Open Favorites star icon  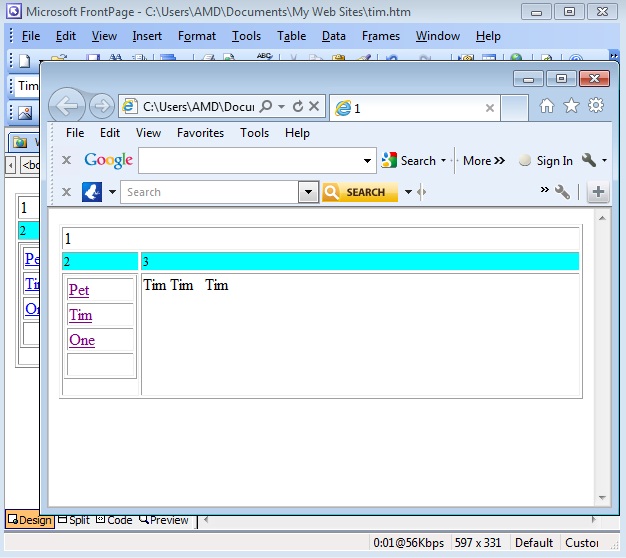click(x=571, y=106)
